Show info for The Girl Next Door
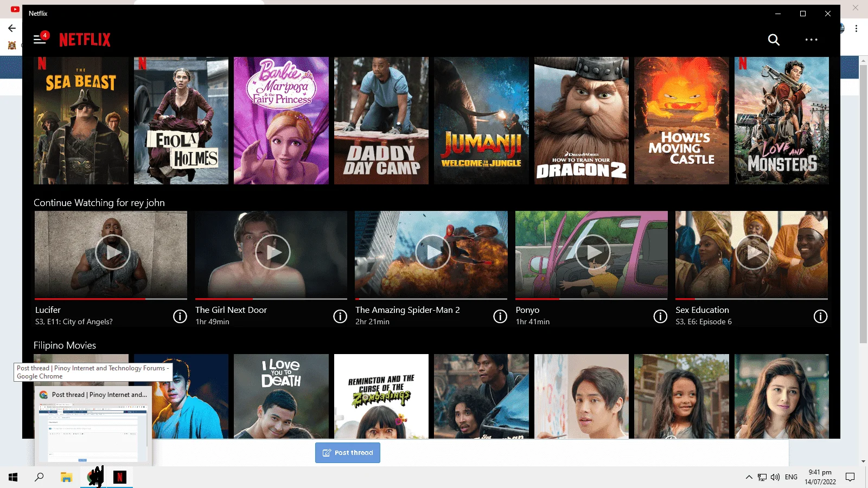Image resolution: width=868 pixels, height=488 pixels. pyautogui.click(x=340, y=316)
